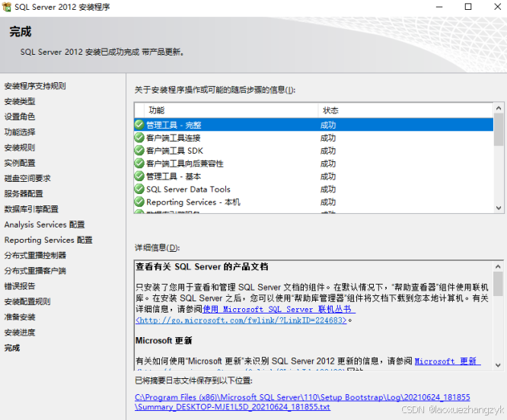Click the details pane scrollbar thumb

[498, 283]
